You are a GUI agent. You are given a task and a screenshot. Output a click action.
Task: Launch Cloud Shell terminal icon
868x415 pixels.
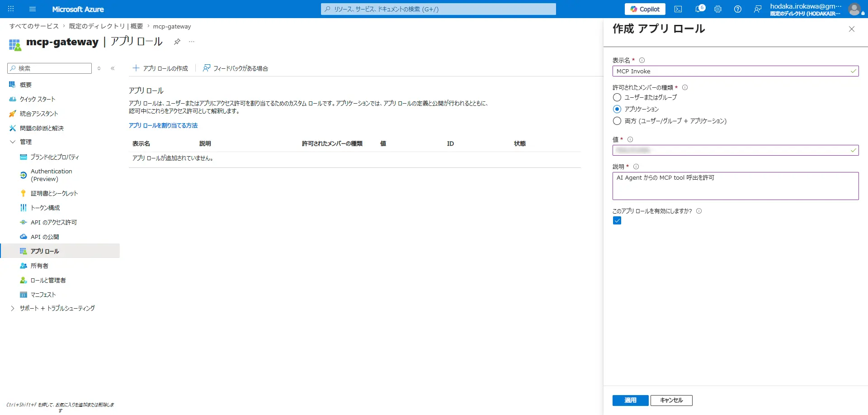(x=678, y=9)
